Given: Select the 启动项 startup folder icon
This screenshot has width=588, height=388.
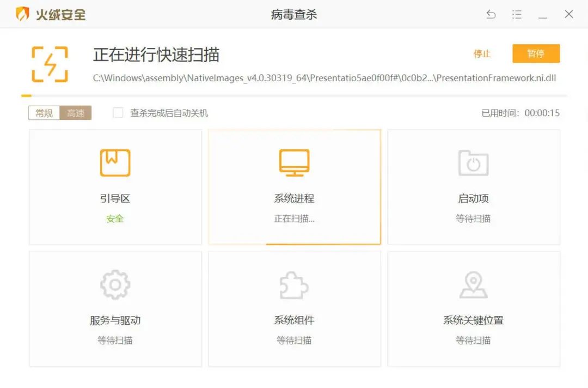Looking at the screenshot, I should click(473, 162).
